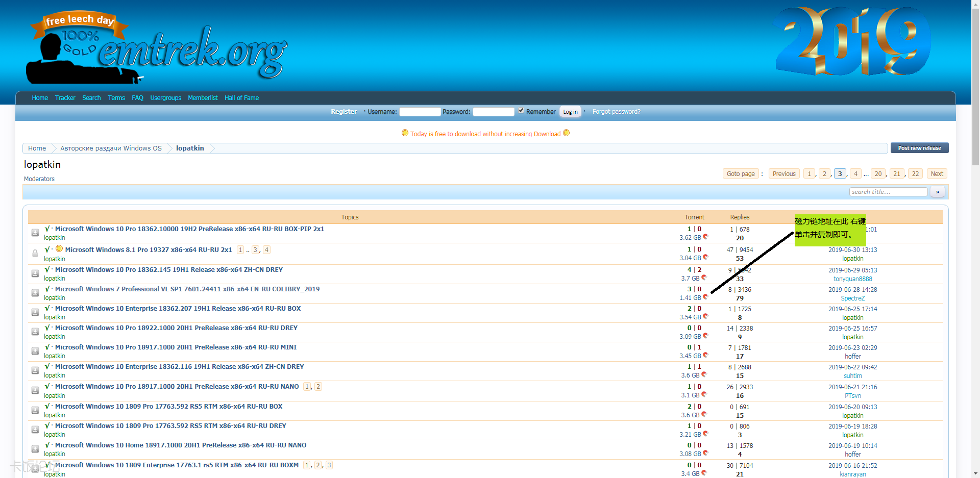Open the Hall of Fame page
Screen dimensions: 980x478
pos(241,98)
